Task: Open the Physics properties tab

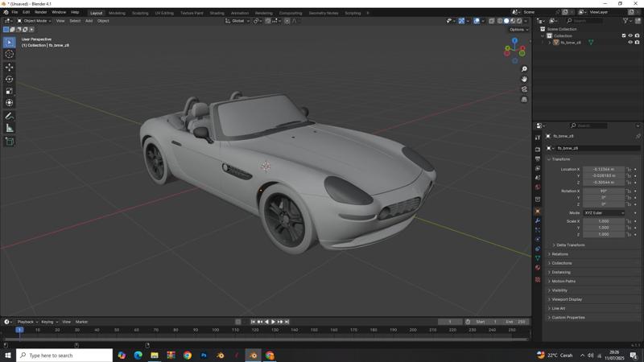Action: [x=538, y=239]
